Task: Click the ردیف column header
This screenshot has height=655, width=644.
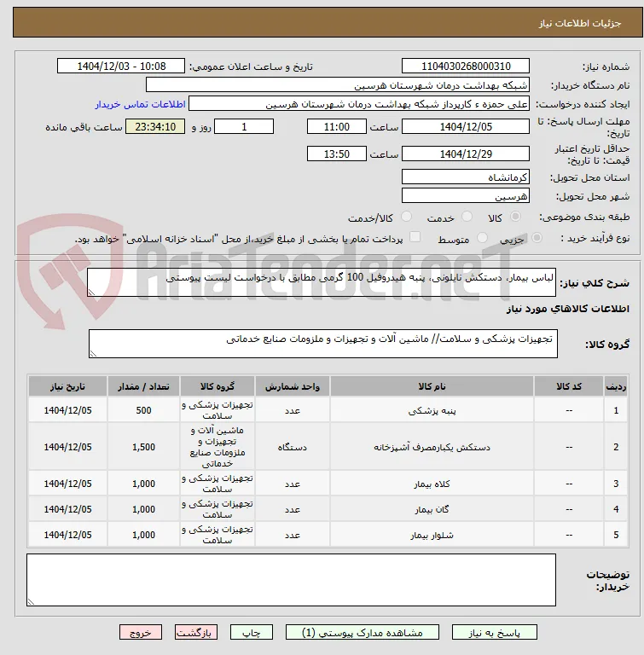Action: point(616,386)
